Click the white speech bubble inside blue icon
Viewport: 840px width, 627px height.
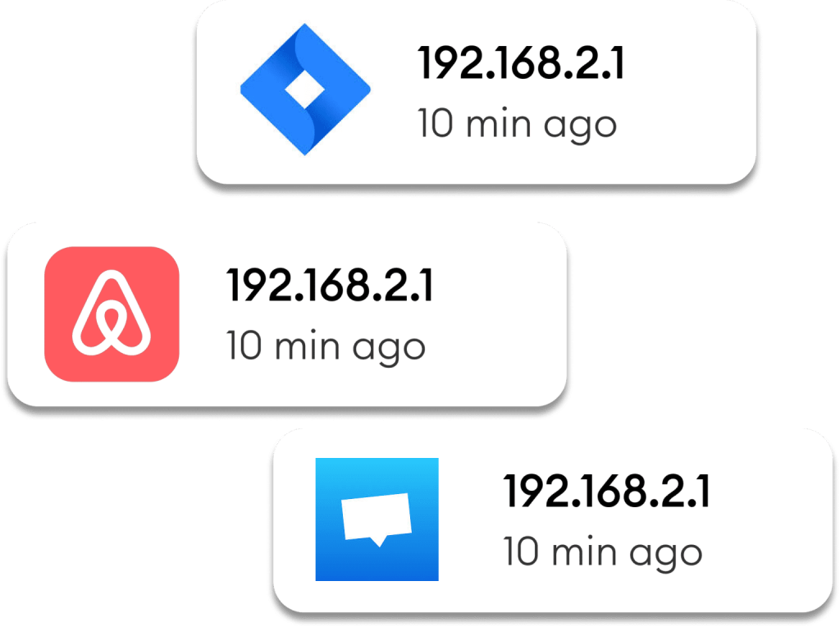tap(377, 519)
